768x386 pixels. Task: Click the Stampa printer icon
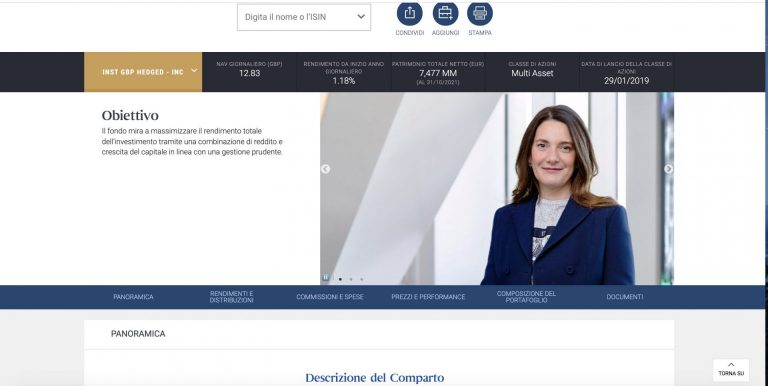480,13
